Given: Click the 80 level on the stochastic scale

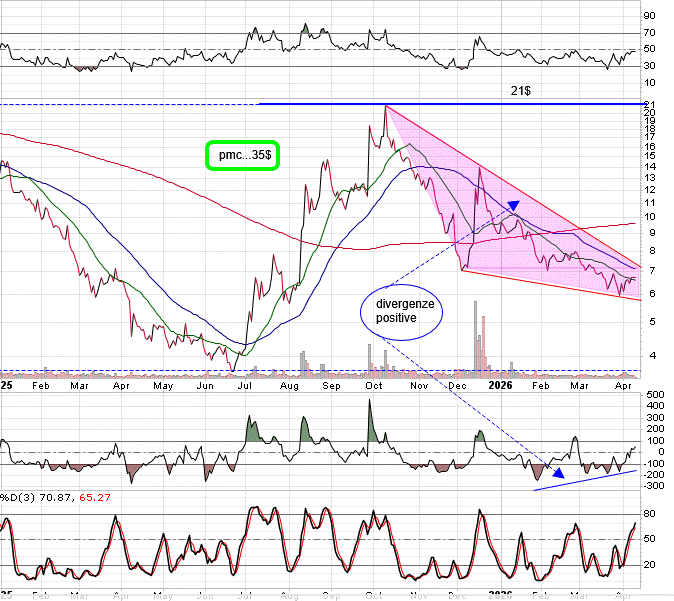Looking at the screenshot, I should coord(649,514).
